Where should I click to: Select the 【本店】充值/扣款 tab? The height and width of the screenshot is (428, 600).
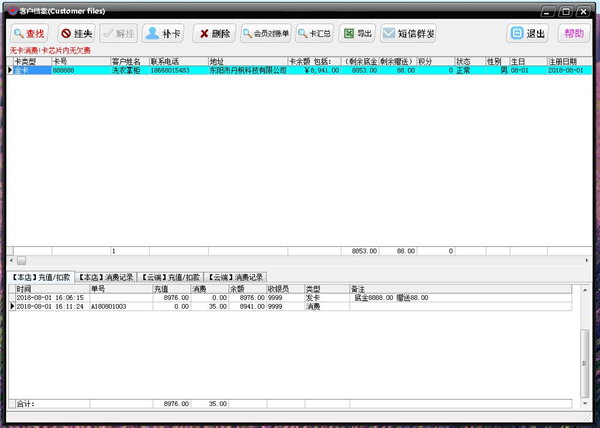[41, 277]
